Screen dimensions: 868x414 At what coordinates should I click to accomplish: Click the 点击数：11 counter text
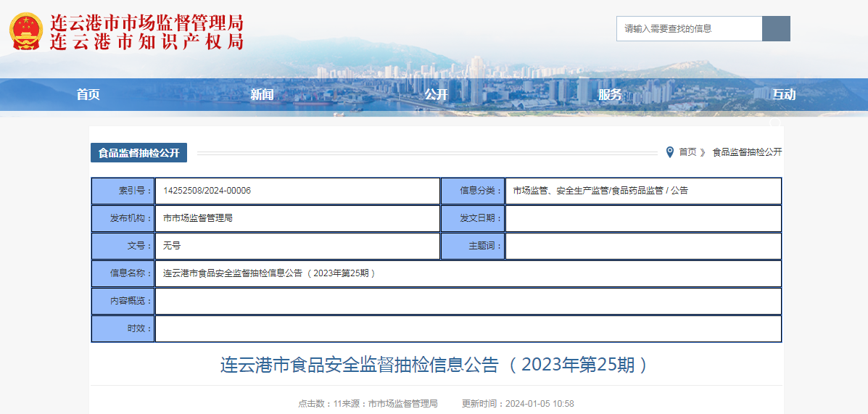pos(321,403)
